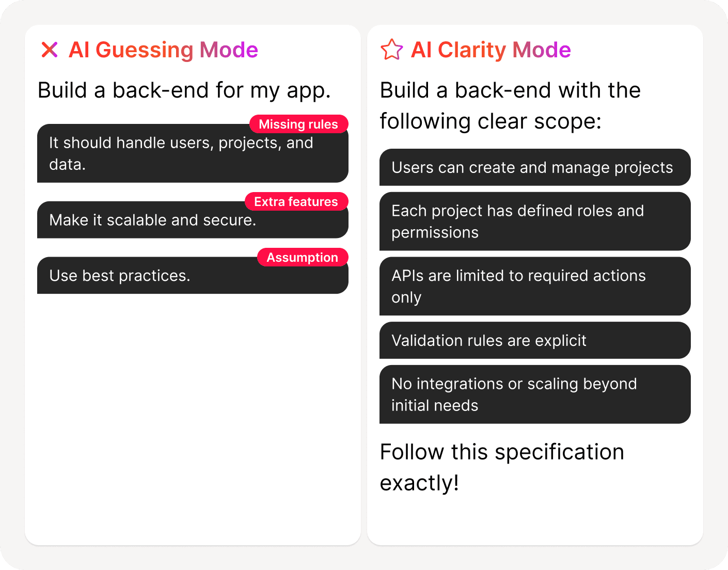728x570 pixels.
Task: Select the 'It should handle users, projects' box
Action: coord(181,155)
